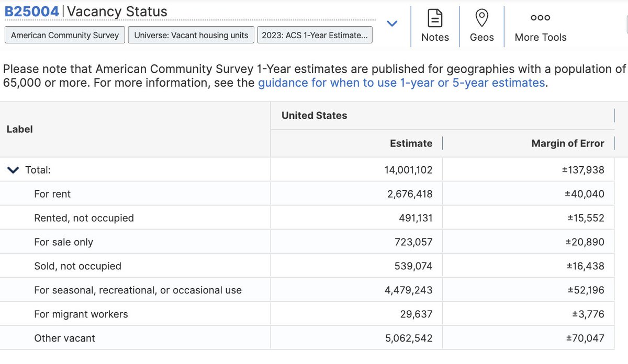Image resolution: width=628 pixels, height=364 pixels.
Task: Select the Estimate column header
Action: click(411, 143)
